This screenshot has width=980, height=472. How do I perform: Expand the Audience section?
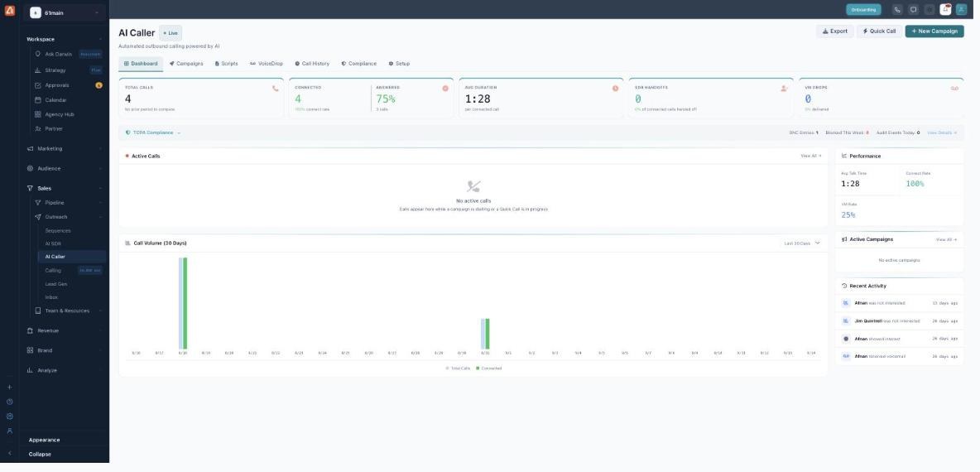coord(65,168)
